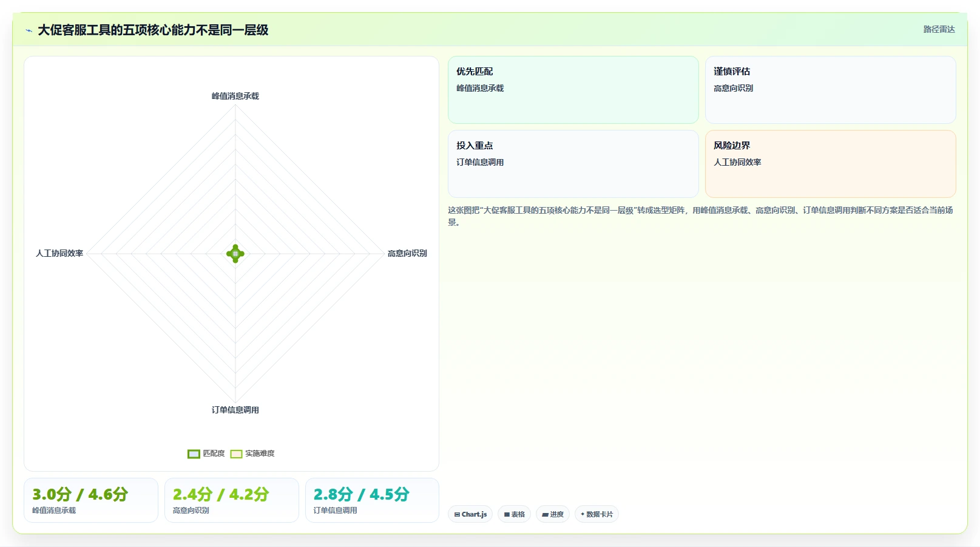Click the 数据卡片 tag label
This screenshot has height=547, width=980.
600,514
